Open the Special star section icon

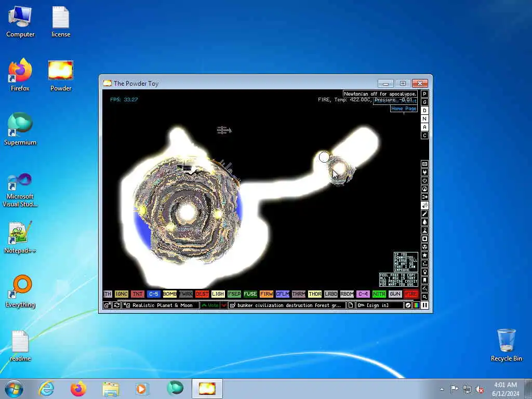(x=424, y=256)
